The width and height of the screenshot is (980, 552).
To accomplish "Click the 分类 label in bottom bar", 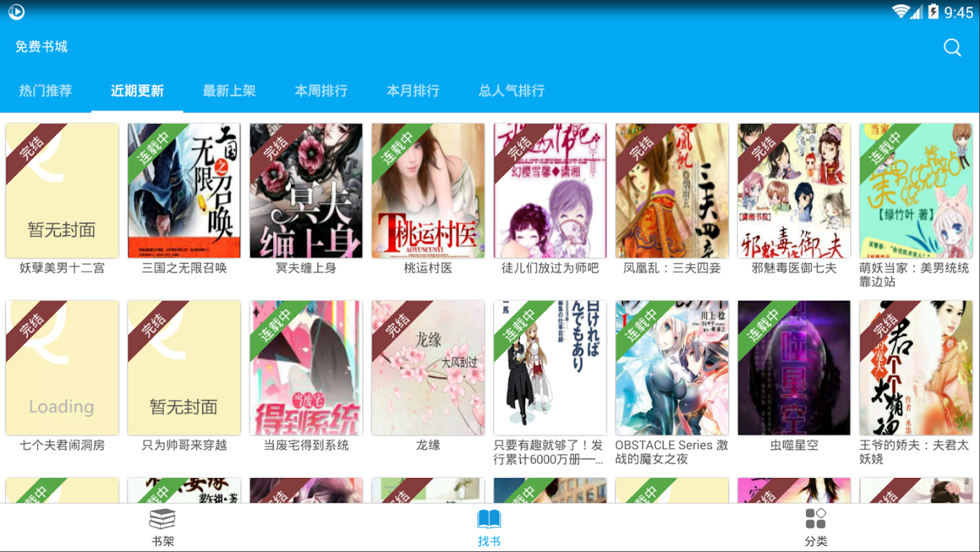I will [x=816, y=542].
